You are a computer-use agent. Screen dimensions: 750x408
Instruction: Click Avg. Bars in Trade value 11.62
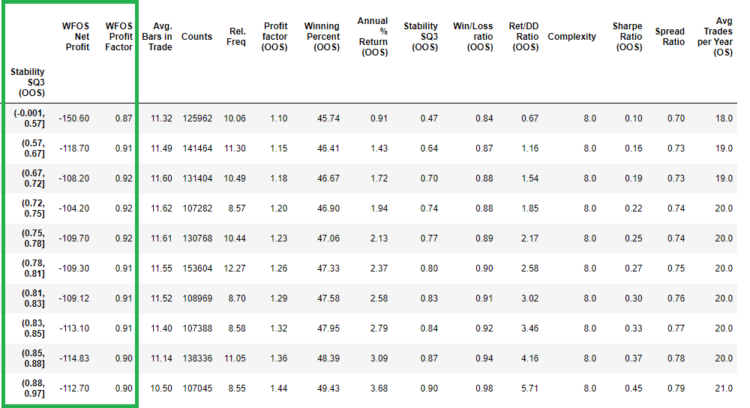pos(161,209)
